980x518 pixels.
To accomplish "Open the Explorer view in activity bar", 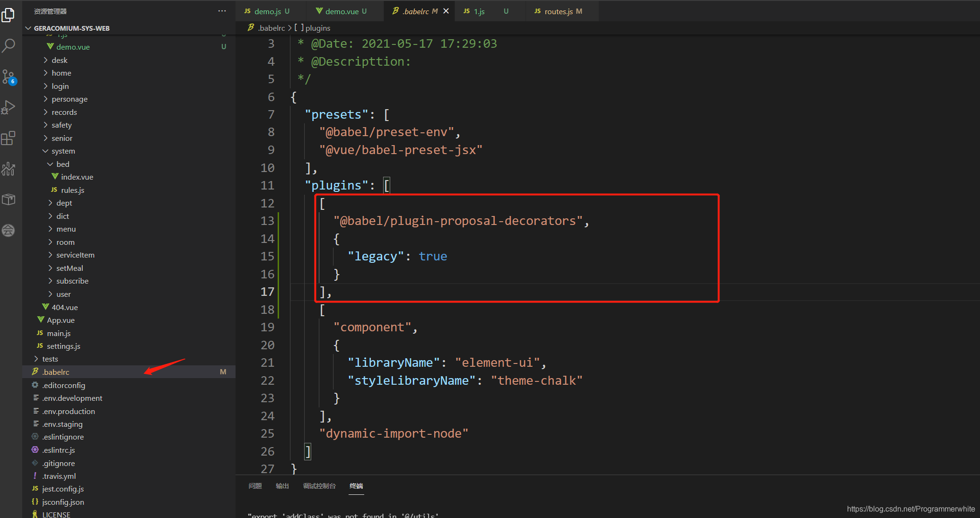I will click(x=9, y=15).
